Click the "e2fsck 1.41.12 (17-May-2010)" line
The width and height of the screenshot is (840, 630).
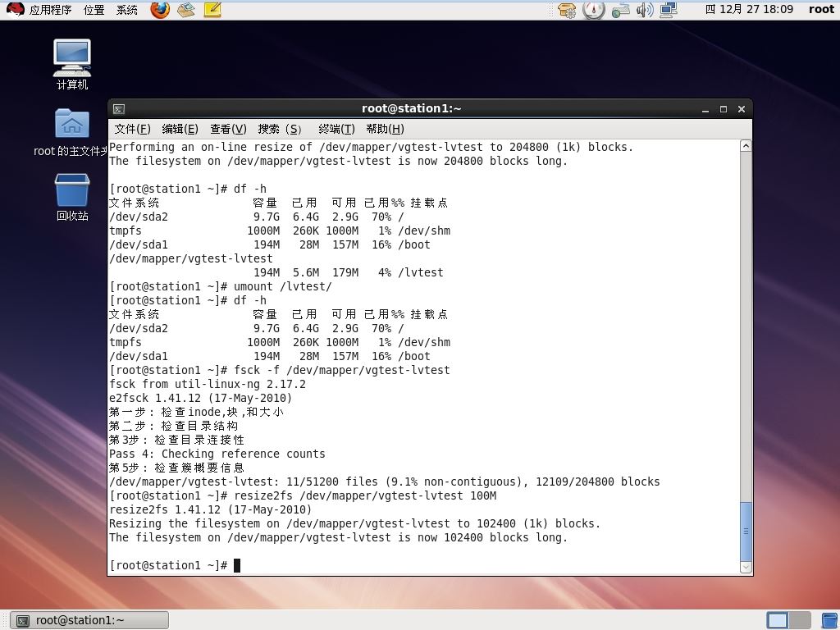[200, 398]
